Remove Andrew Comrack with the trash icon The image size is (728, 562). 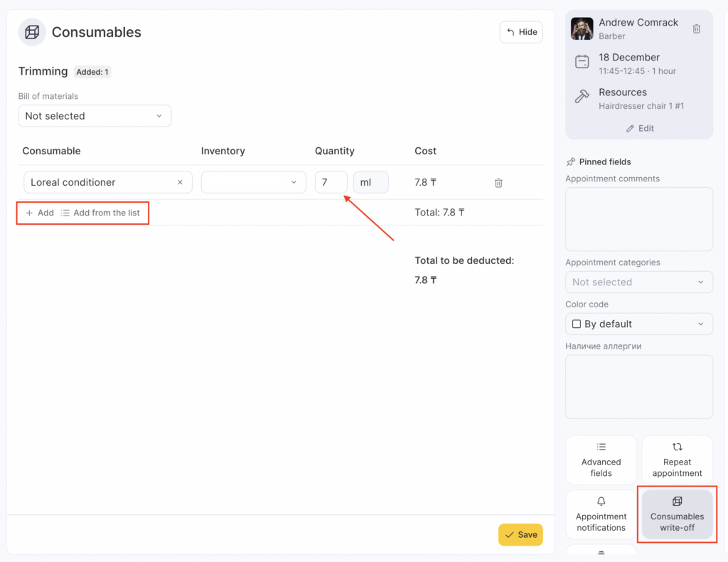[697, 29]
